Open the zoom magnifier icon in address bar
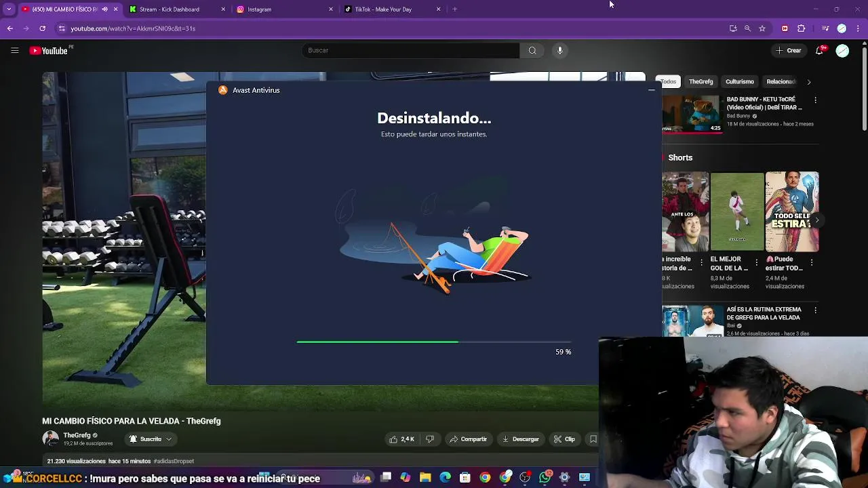Image resolution: width=868 pixels, height=488 pixels. click(x=747, y=28)
